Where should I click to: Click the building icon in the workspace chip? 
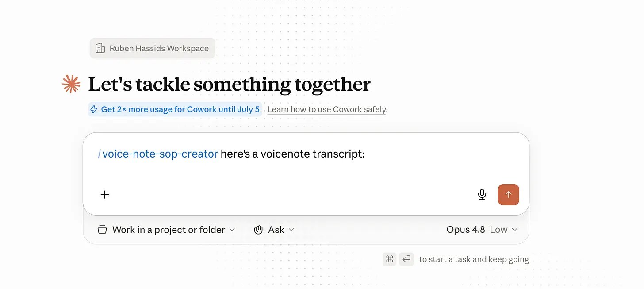100,48
